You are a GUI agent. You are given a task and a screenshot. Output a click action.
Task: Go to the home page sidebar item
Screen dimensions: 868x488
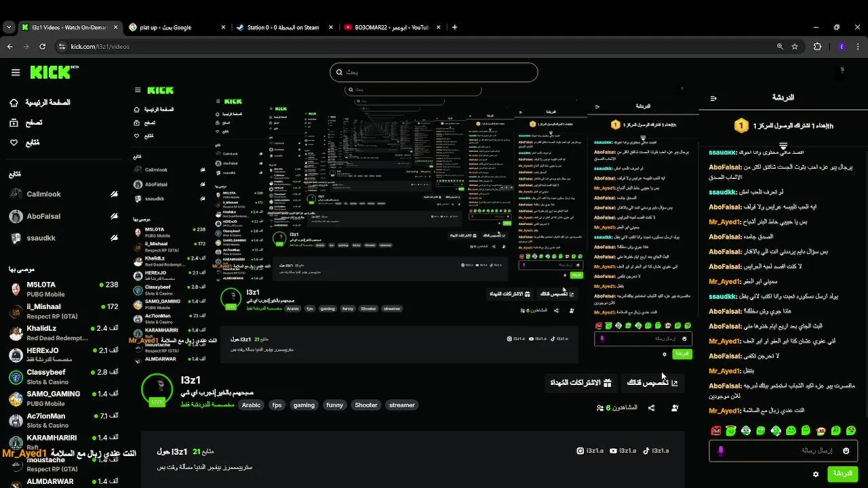click(40, 102)
